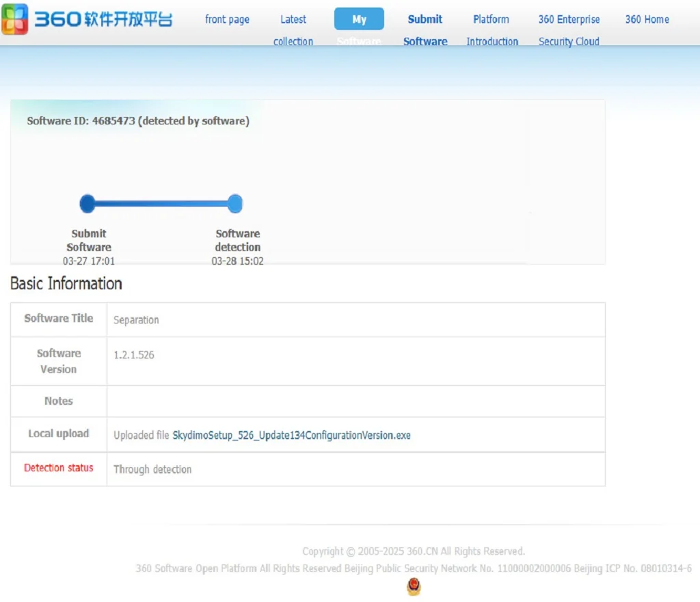The height and width of the screenshot is (602, 700).
Task: Visit 360 Enterprise Security Cloud
Action: pos(569,30)
